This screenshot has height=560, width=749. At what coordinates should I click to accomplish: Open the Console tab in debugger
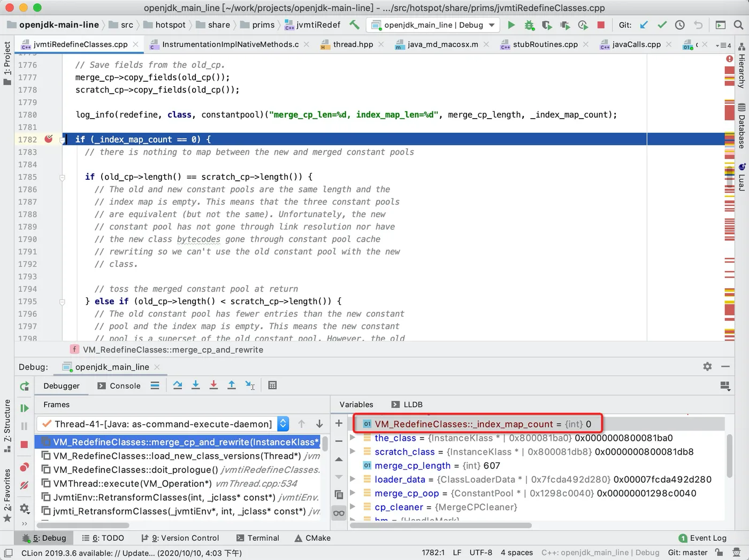(119, 386)
